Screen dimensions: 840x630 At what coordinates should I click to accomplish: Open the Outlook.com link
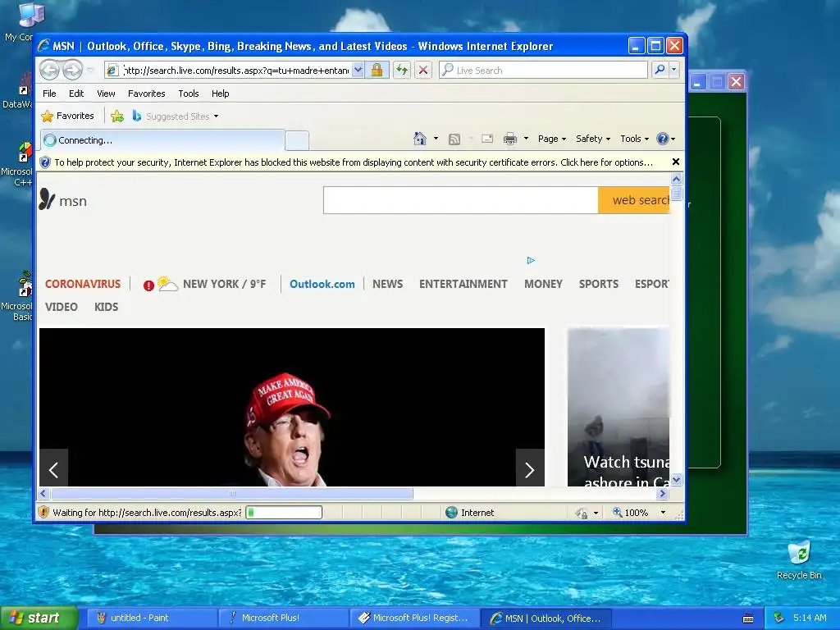pos(322,284)
